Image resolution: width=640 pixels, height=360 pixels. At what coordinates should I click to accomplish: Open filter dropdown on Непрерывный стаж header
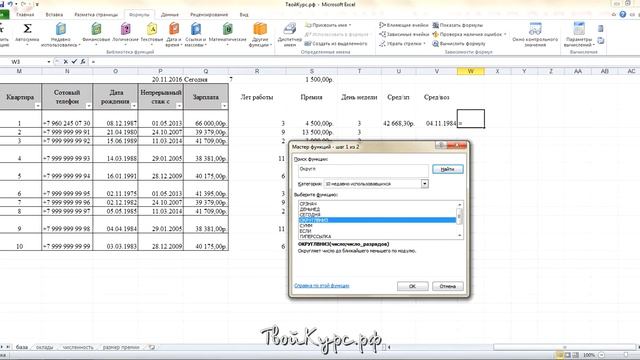[x=179, y=106]
